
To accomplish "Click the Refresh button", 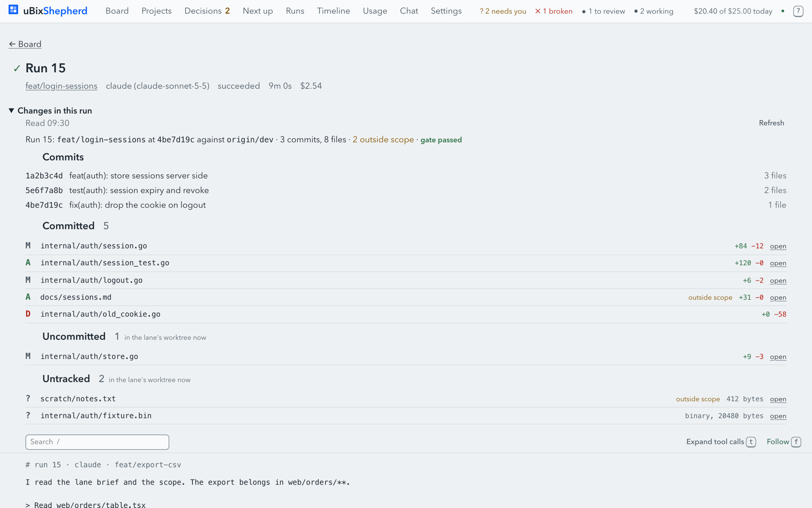I will (x=771, y=123).
